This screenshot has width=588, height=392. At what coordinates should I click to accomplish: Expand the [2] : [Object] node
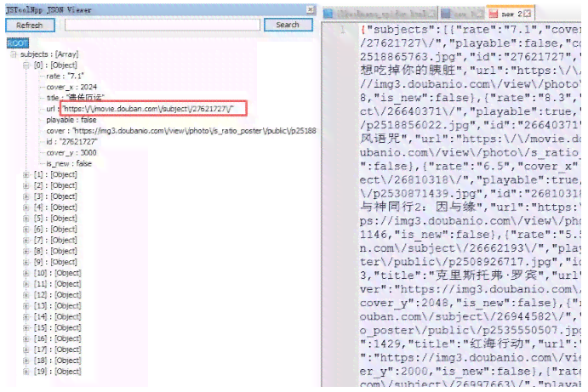(x=26, y=186)
